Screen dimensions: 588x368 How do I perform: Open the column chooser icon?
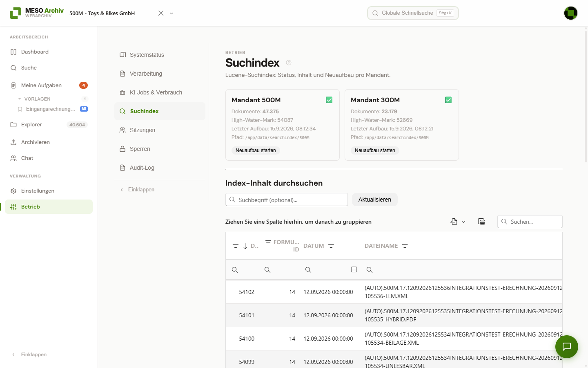point(481,222)
